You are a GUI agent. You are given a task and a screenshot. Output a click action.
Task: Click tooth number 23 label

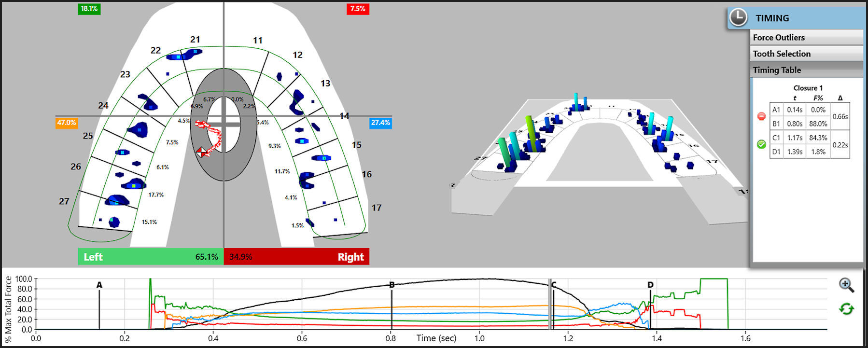[125, 74]
